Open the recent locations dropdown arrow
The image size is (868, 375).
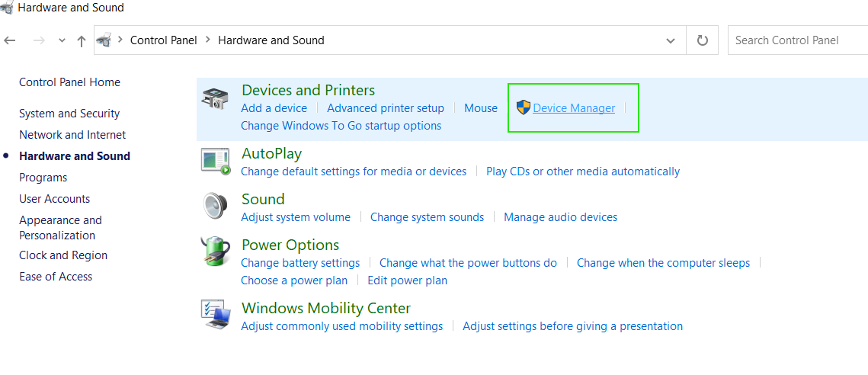tap(62, 40)
